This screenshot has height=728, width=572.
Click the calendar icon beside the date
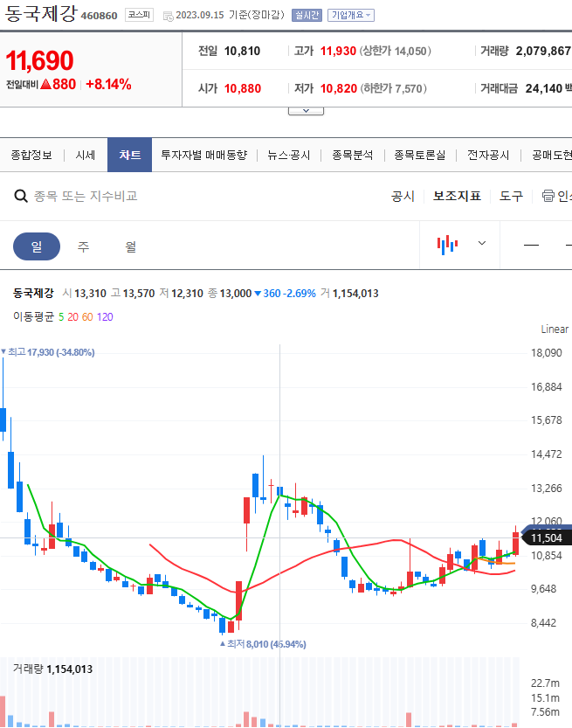point(168,17)
